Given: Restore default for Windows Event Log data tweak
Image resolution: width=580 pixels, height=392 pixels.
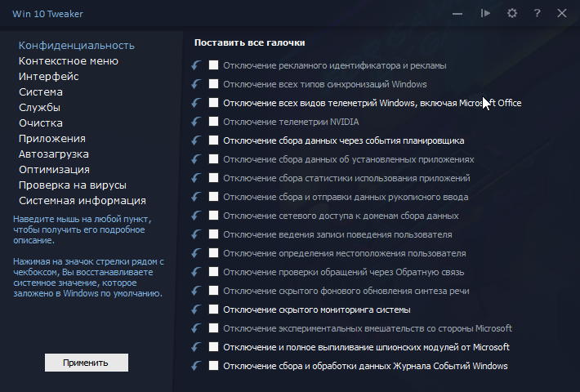Looking at the screenshot, I should pyautogui.click(x=196, y=366).
